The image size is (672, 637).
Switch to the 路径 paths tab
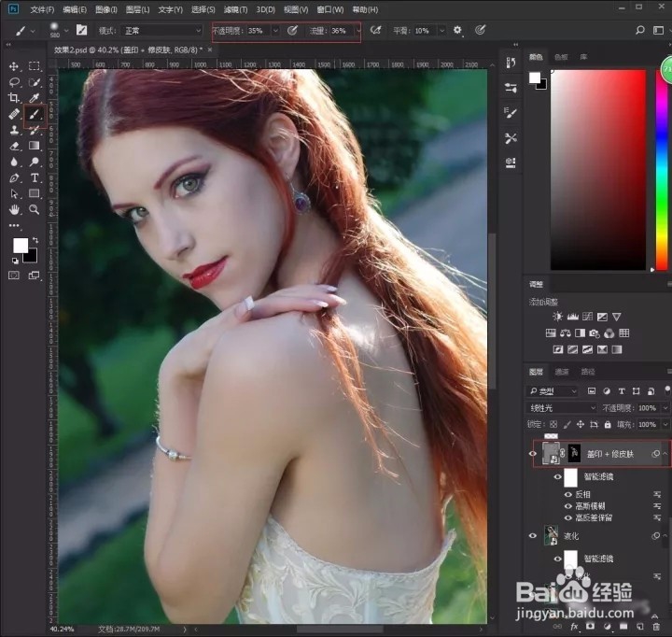(x=588, y=372)
